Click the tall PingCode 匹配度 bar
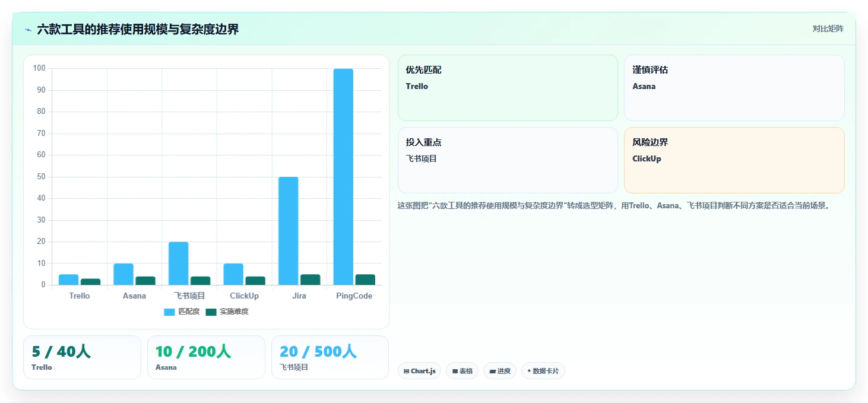This screenshot has height=403, width=868. 343,177
